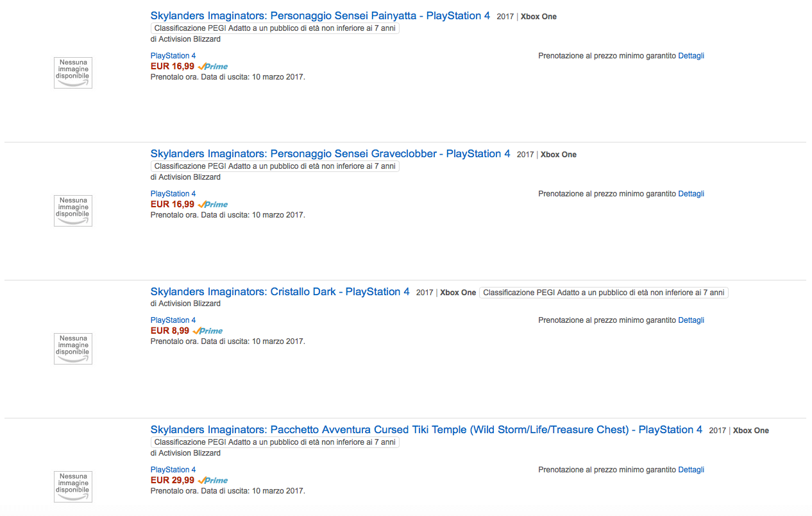Click Prime logo beside EUR 8,99

[208, 331]
